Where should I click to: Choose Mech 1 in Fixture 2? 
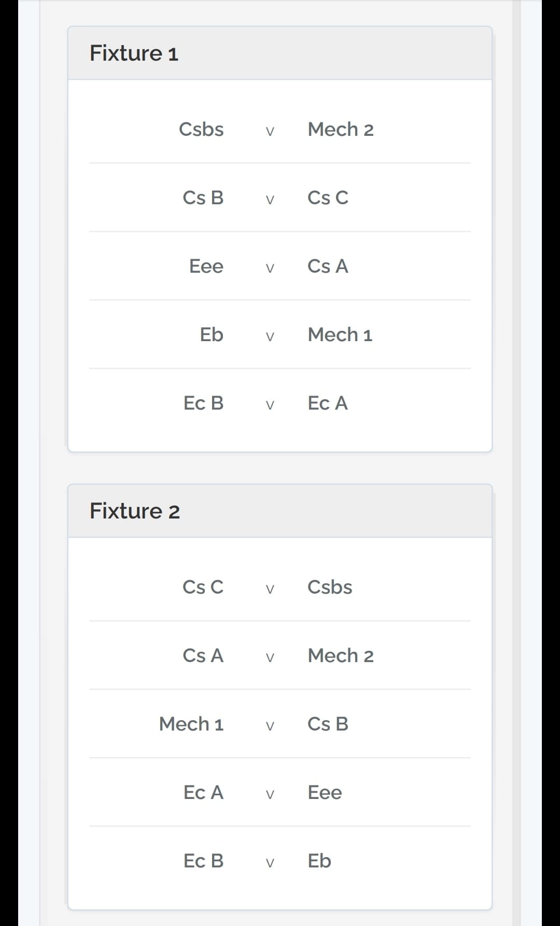point(191,724)
